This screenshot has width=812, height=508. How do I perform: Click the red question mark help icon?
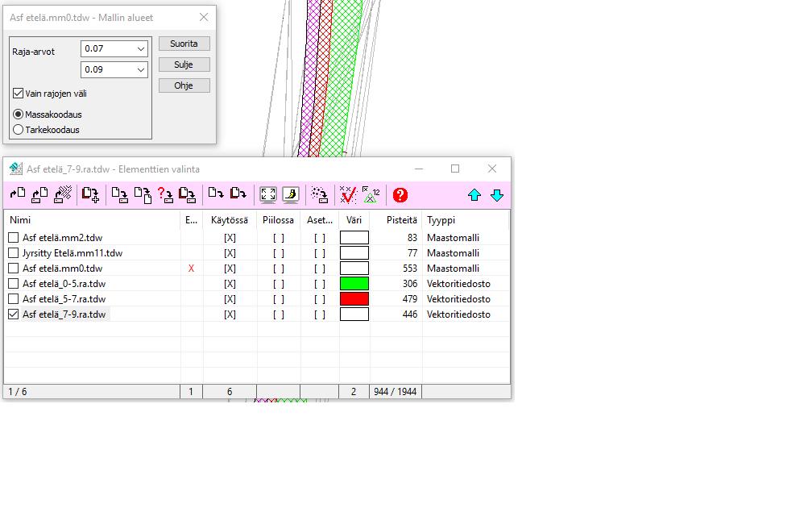tap(400, 195)
